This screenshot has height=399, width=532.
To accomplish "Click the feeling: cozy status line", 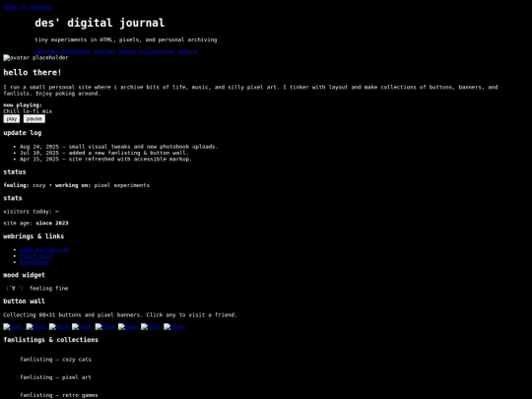I will click(76, 185).
